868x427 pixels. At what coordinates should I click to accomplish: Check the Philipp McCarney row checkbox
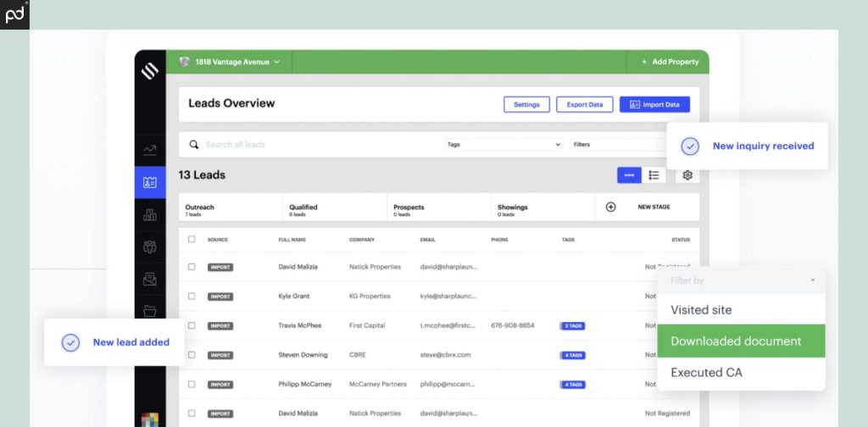point(192,384)
